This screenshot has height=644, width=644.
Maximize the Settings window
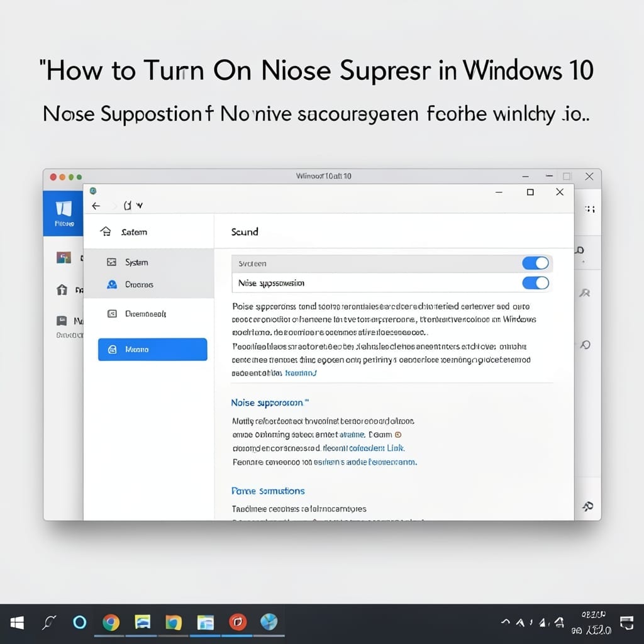click(530, 192)
